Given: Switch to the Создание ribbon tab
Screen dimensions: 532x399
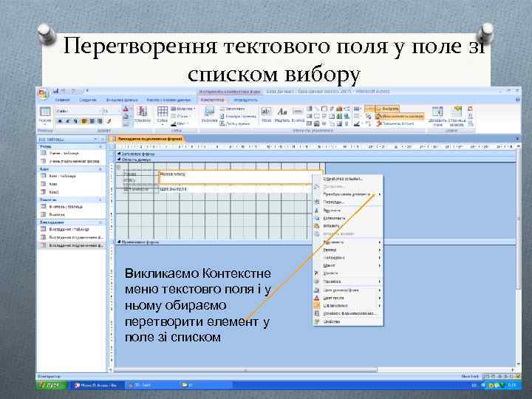Looking at the screenshot, I should click(87, 100).
